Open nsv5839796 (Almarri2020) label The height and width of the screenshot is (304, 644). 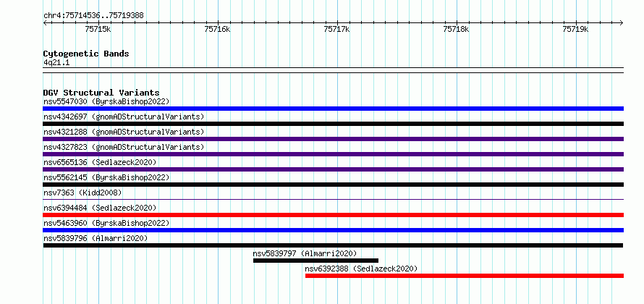coord(96,238)
